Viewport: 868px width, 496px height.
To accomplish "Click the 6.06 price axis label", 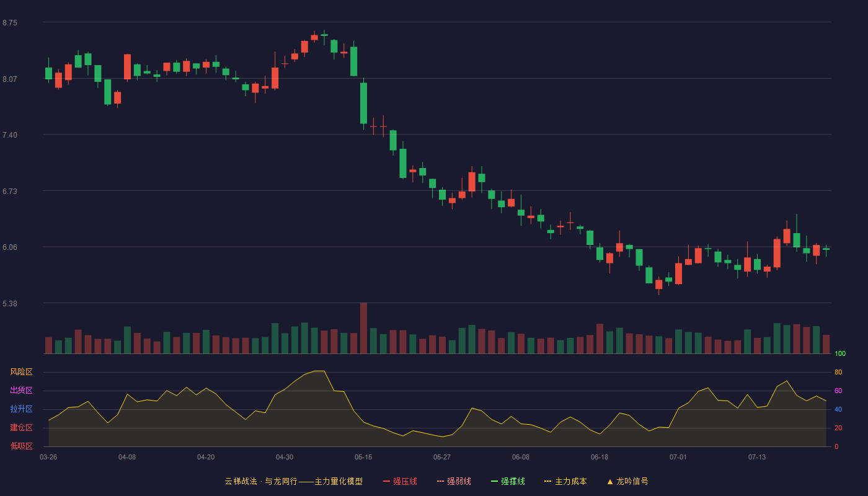I will pyautogui.click(x=10, y=247).
